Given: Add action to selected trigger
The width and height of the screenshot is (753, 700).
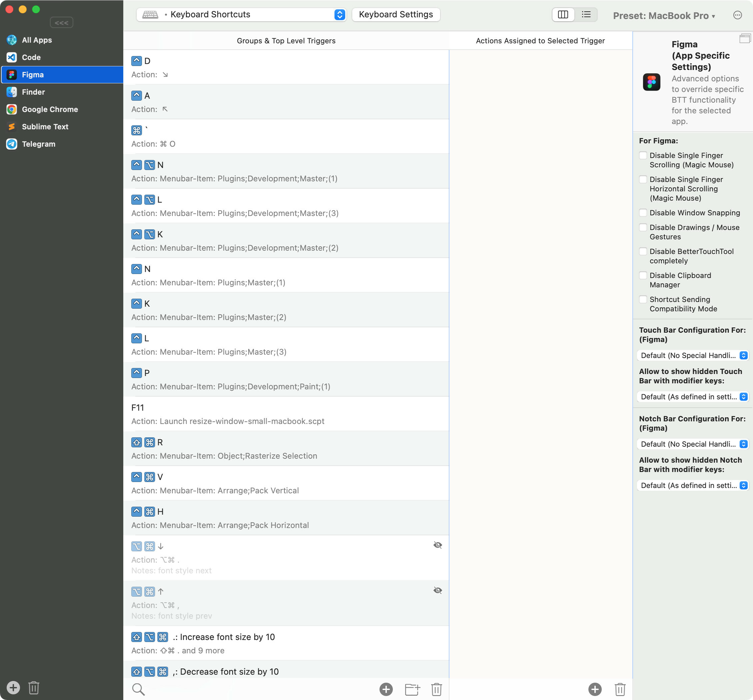Looking at the screenshot, I should pyautogui.click(x=595, y=689).
